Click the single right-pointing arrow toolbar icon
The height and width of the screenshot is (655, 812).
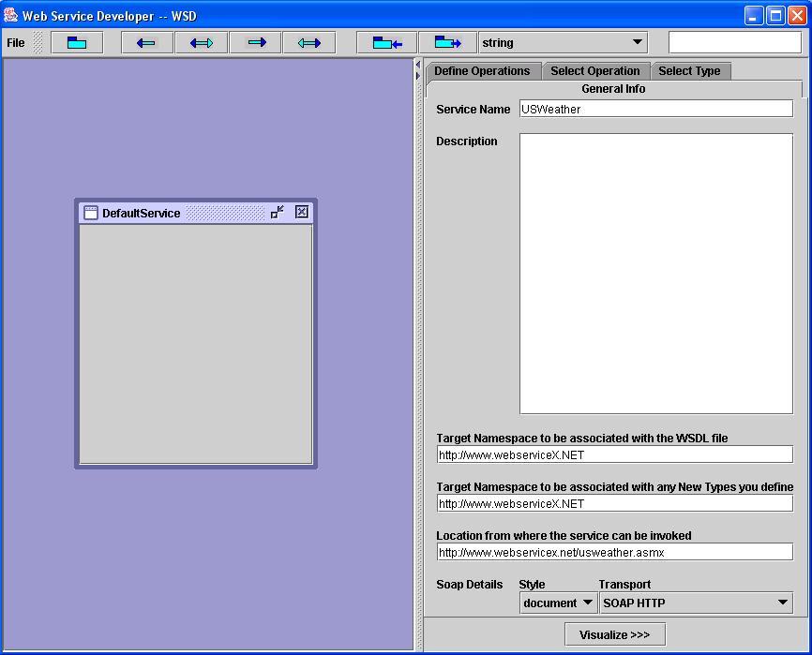click(x=256, y=43)
